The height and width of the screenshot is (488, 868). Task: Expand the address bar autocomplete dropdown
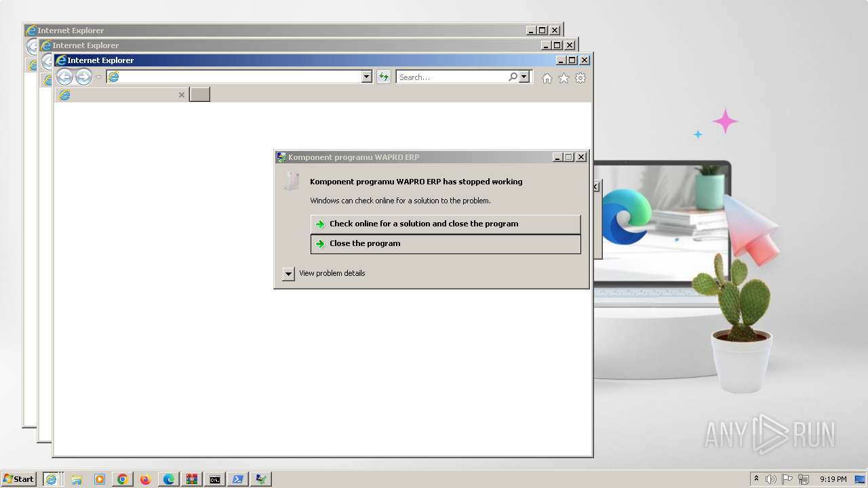pos(367,77)
